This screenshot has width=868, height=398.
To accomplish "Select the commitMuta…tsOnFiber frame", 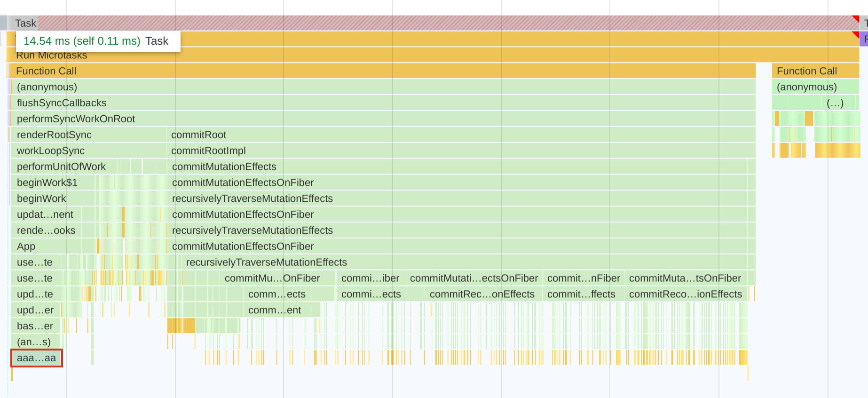I will click(x=686, y=279).
